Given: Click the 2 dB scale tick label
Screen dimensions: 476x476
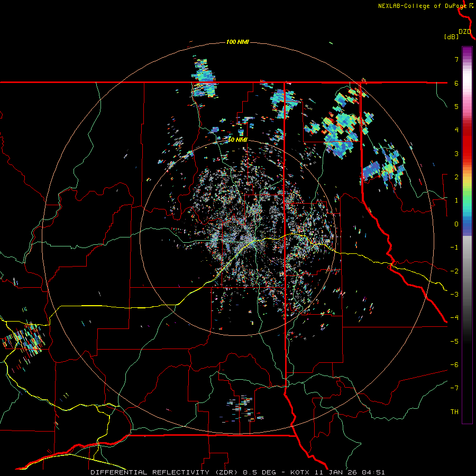Looking at the screenshot, I should [x=456, y=177].
